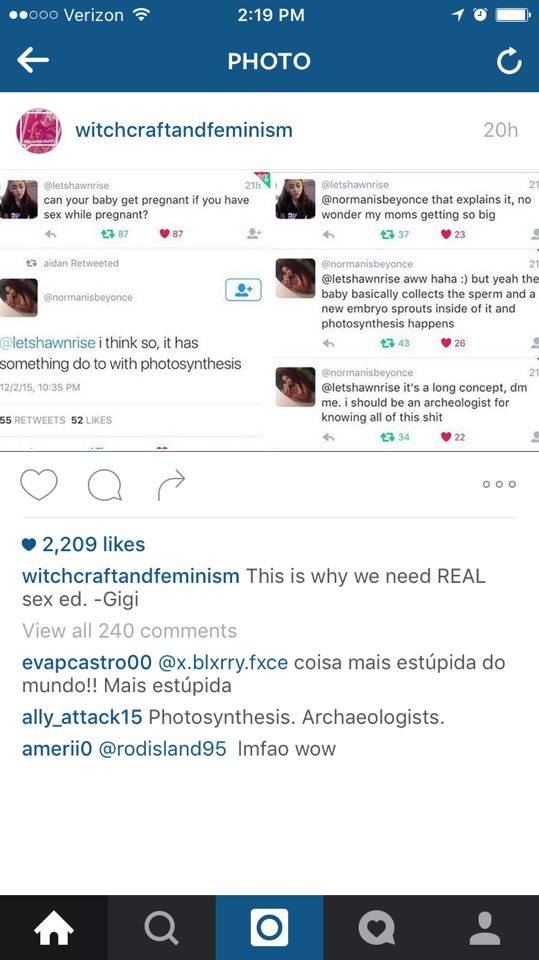View all 240 comments
This screenshot has width=539, height=960.
(x=129, y=631)
